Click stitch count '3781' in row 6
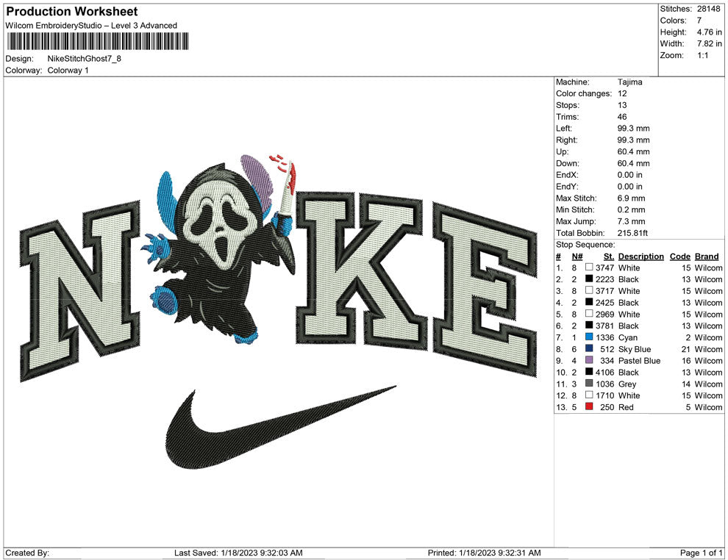Viewport: 728px width, 560px height. click(x=605, y=326)
